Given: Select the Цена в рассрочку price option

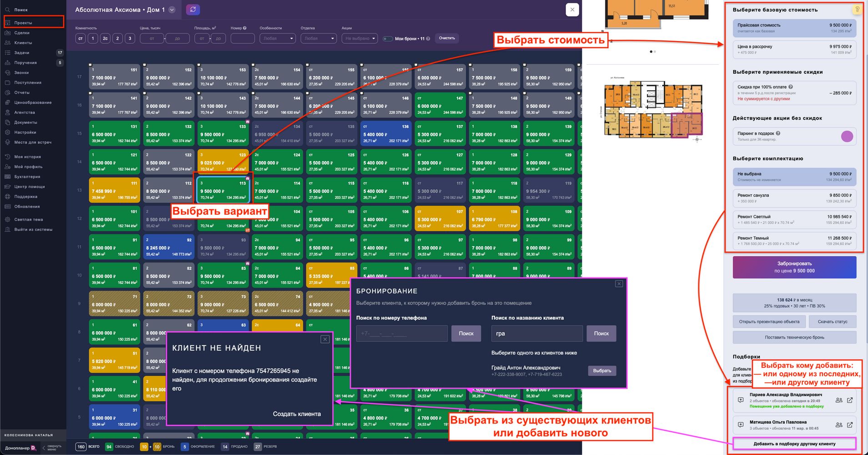Looking at the screenshot, I should coord(794,50).
